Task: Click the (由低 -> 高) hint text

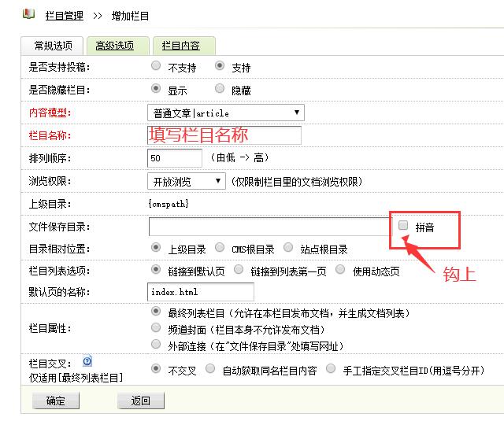Action: (x=239, y=157)
